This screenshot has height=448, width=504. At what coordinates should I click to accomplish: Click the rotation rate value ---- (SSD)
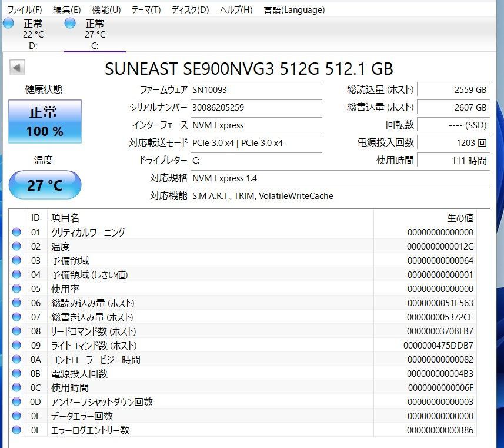click(x=453, y=125)
